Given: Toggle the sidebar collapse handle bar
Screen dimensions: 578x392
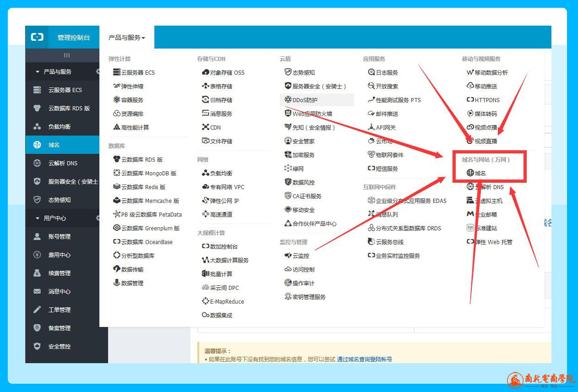Looking at the screenshot, I should coord(67,55).
